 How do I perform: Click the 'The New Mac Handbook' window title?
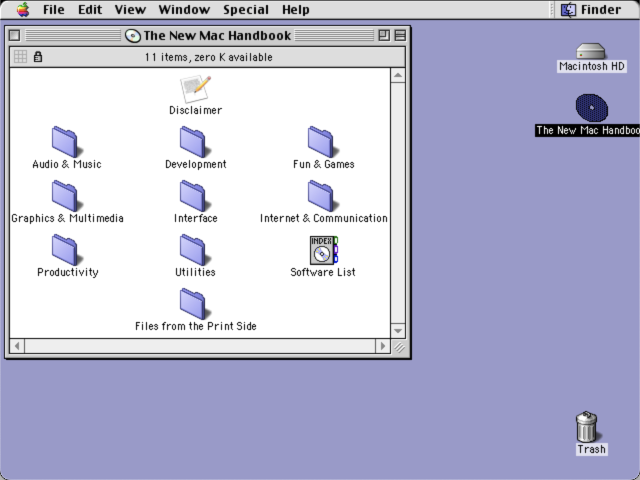tap(217, 36)
